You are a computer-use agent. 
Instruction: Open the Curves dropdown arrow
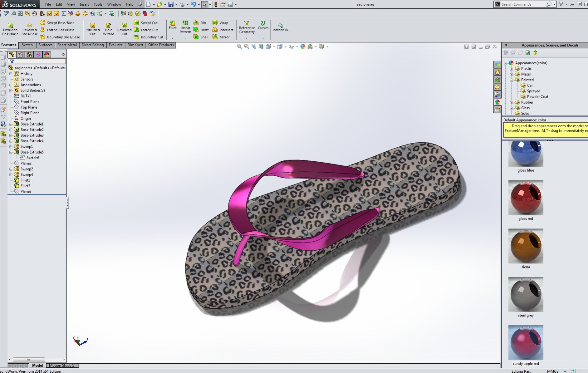point(263,38)
